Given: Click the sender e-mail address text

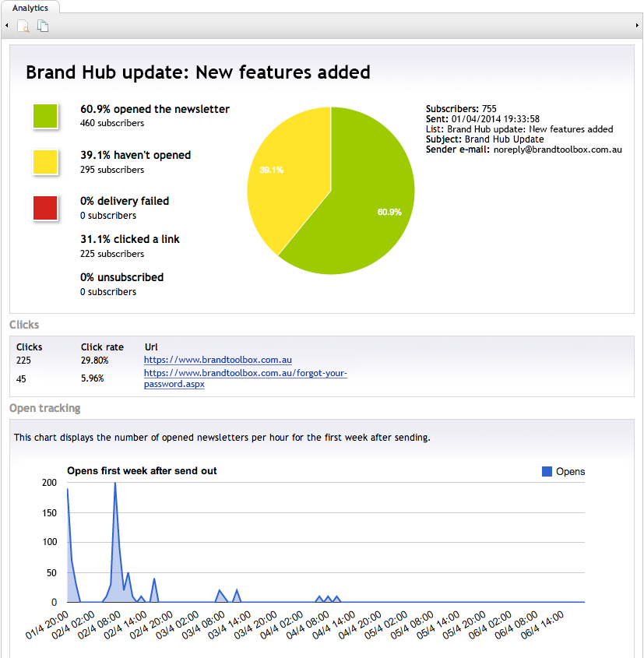Looking at the screenshot, I should (x=557, y=150).
